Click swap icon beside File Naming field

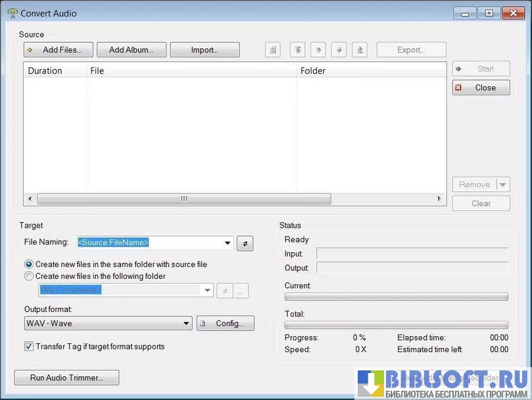tap(245, 243)
